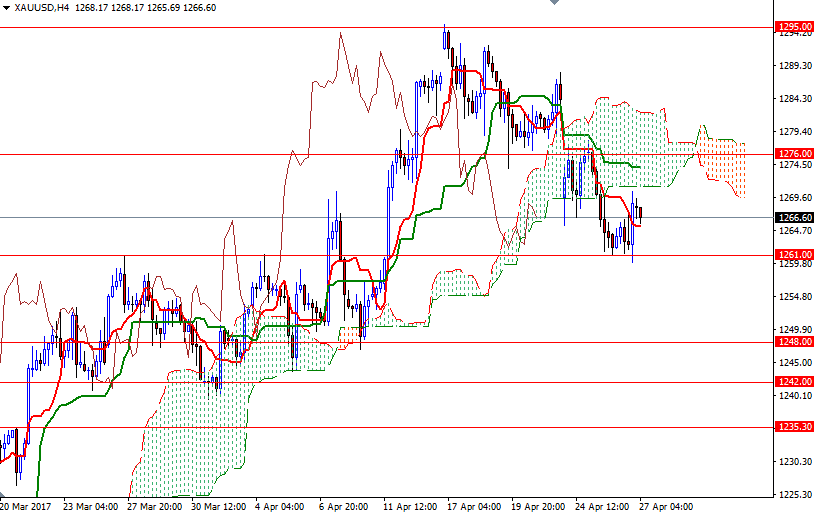Click the grey chart shift marker at top

554,2
